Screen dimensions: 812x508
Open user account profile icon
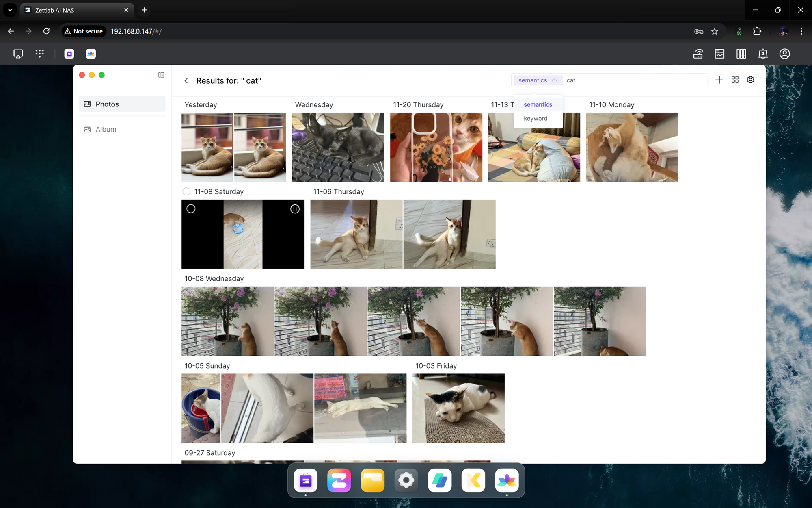point(784,54)
